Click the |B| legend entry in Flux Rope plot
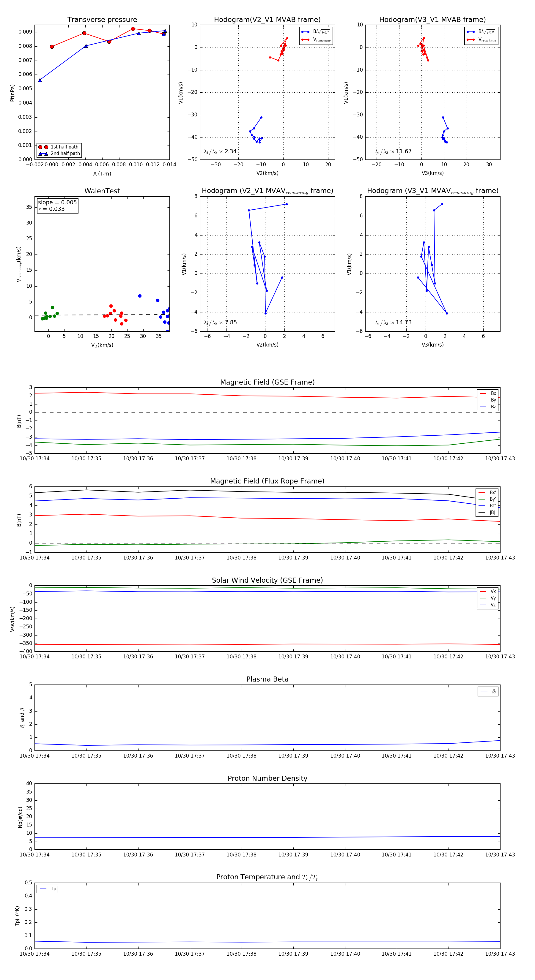This screenshot has width=535, height=980. [x=487, y=513]
